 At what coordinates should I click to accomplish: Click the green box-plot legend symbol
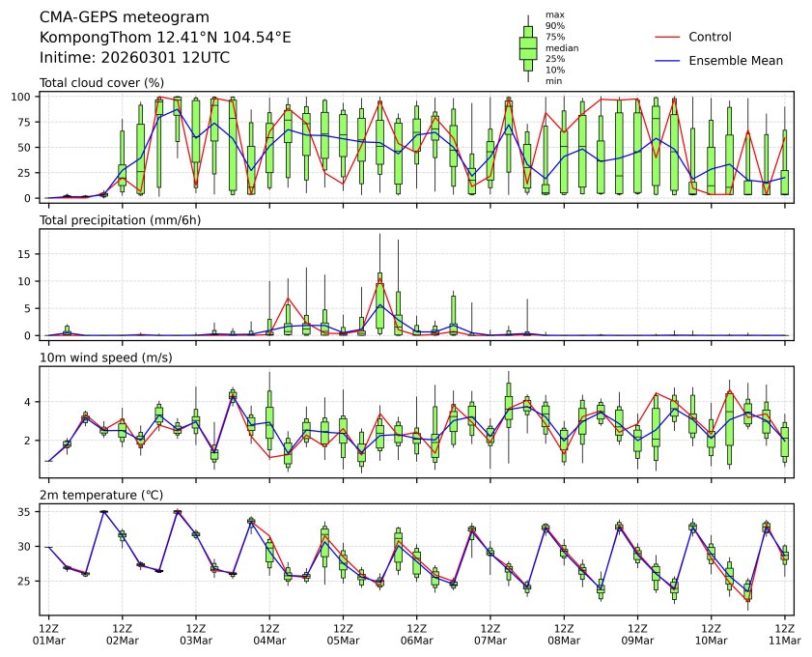(x=527, y=47)
